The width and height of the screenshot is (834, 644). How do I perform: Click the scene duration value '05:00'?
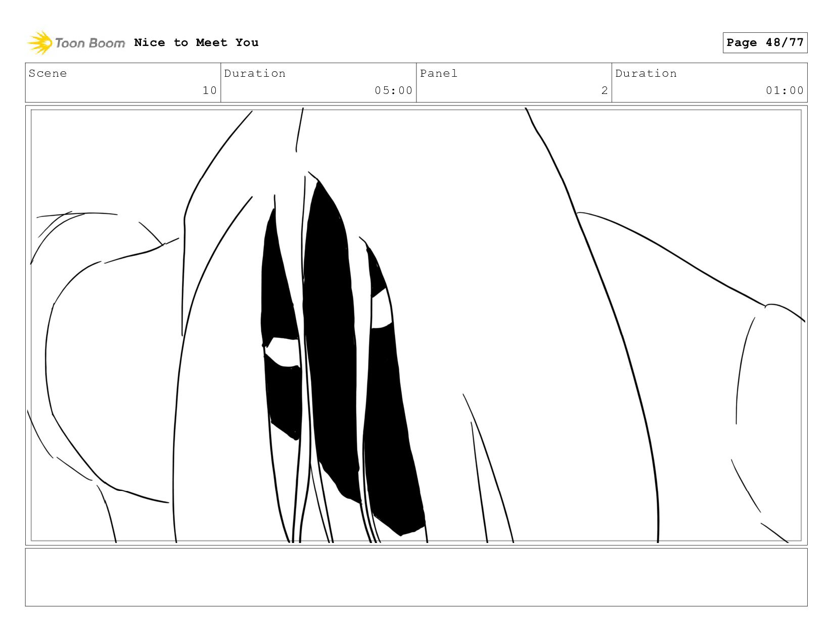click(x=393, y=90)
